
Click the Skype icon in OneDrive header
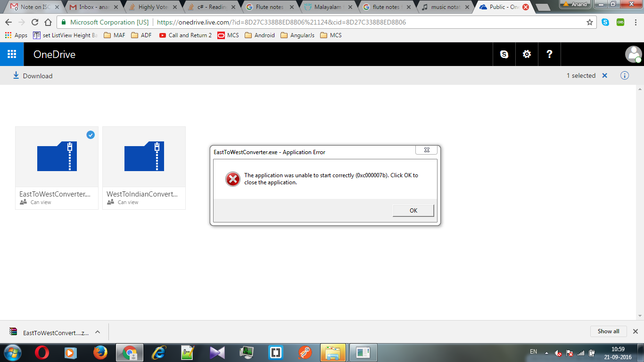[x=504, y=54]
